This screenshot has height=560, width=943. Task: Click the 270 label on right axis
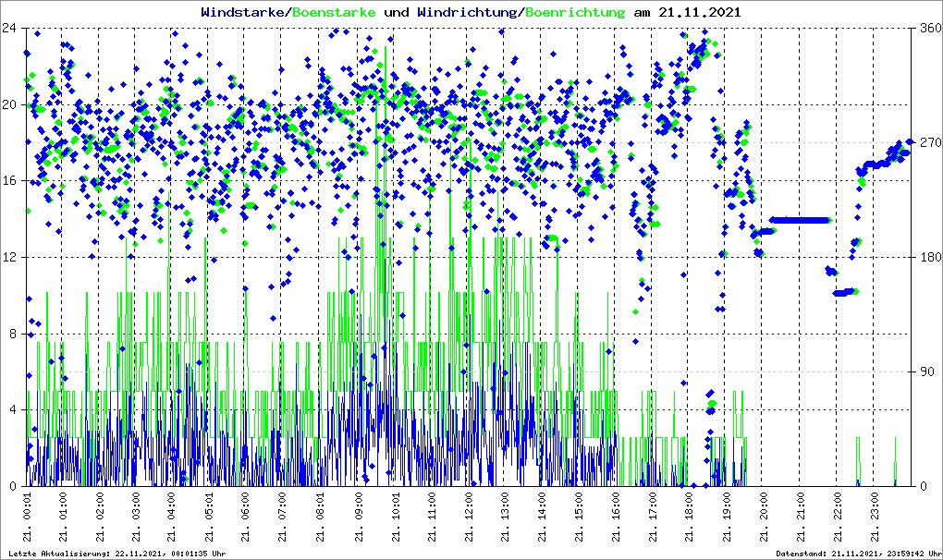pos(925,142)
